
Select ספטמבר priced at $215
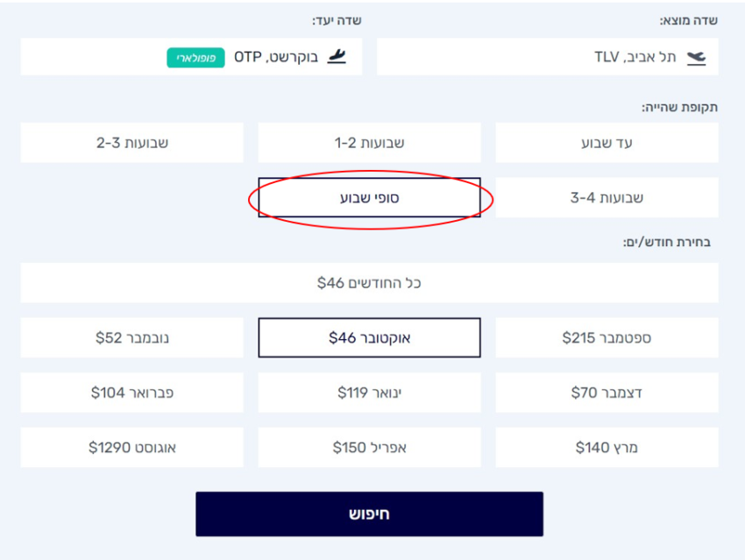pyautogui.click(x=607, y=337)
